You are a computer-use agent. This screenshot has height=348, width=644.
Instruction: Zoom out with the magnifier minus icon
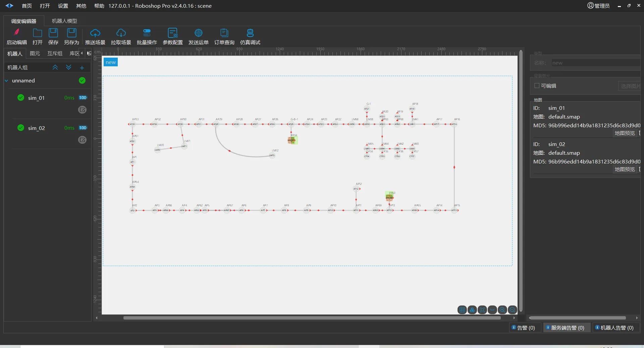pyautogui.click(x=513, y=310)
